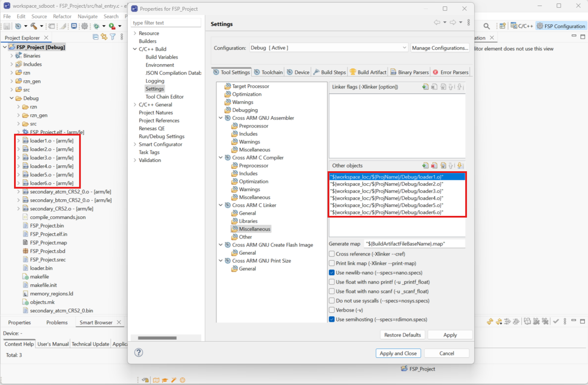Click the type filter text field
Image resolution: width=588 pixels, height=385 pixels.
click(166, 22)
